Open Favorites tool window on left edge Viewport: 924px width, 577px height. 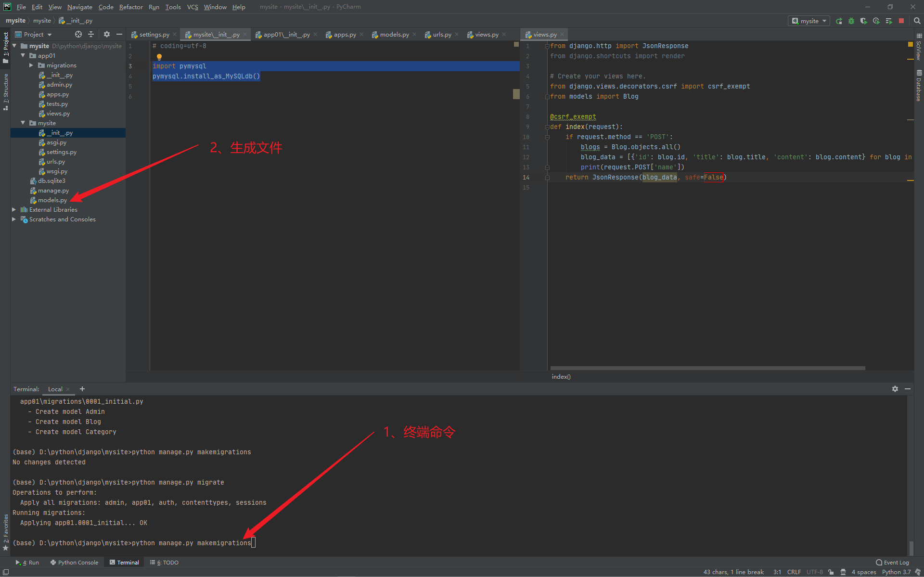[x=5, y=532]
